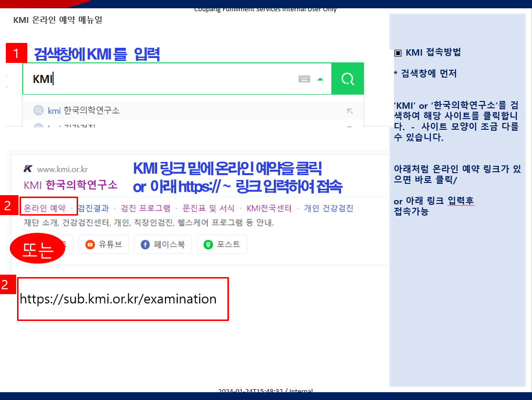The height and width of the screenshot is (400, 532).
Task: Open the 검진결과 sublink
Action: [94, 208]
